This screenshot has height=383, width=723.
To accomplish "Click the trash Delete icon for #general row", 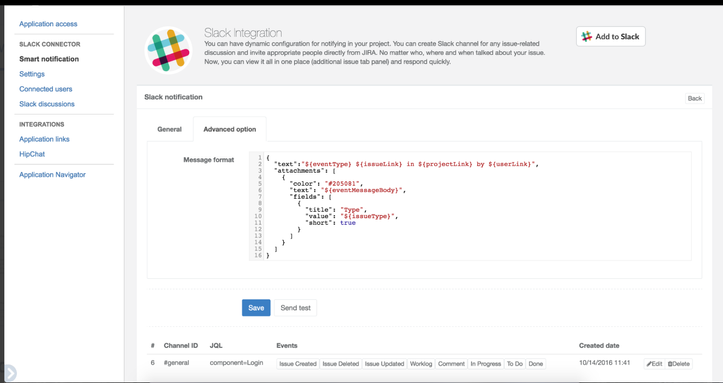I will 670,364.
